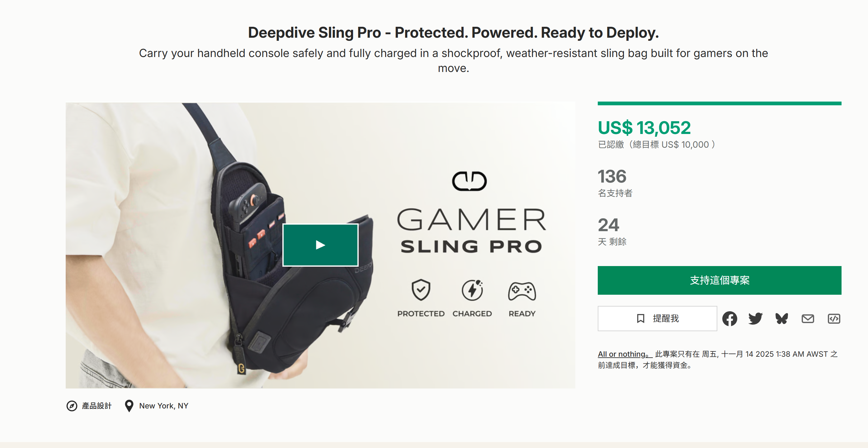Open the New York, NY location link

(x=164, y=406)
